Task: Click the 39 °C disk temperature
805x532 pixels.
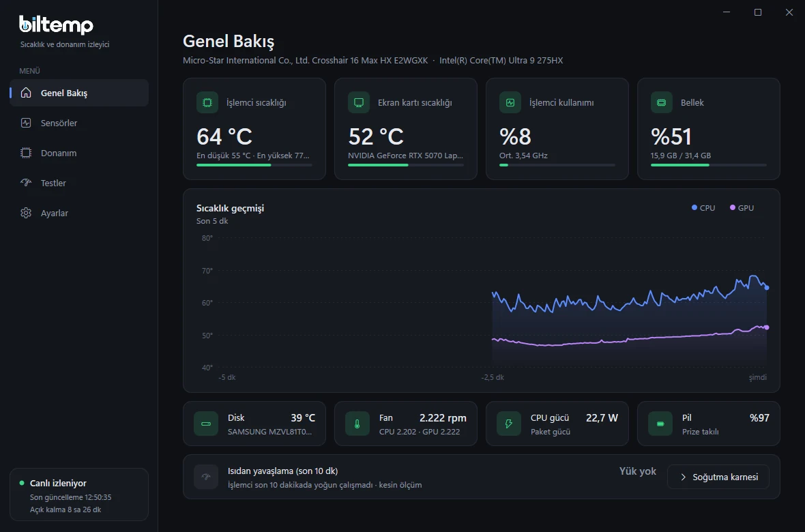Action: pyautogui.click(x=303, y=417)
